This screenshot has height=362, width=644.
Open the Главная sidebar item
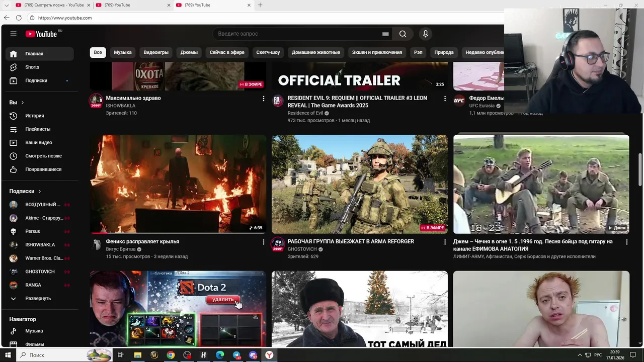click(x=40, y=54)
